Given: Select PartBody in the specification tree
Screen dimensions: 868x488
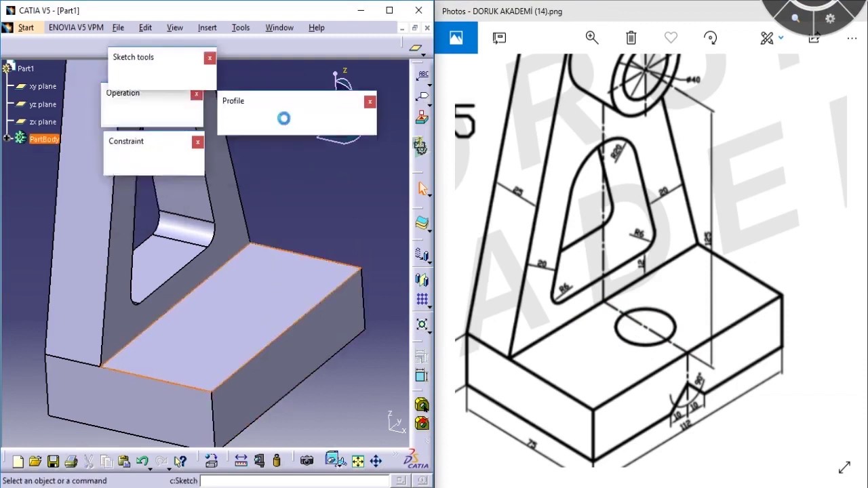Looking at the screenshot, I should point(44,139).
